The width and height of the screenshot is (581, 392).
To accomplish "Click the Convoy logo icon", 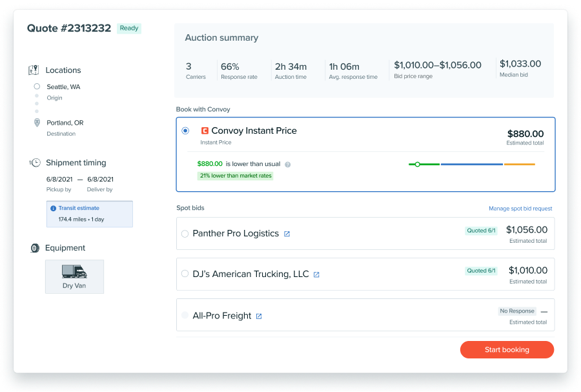I will (x=205, y=130).
